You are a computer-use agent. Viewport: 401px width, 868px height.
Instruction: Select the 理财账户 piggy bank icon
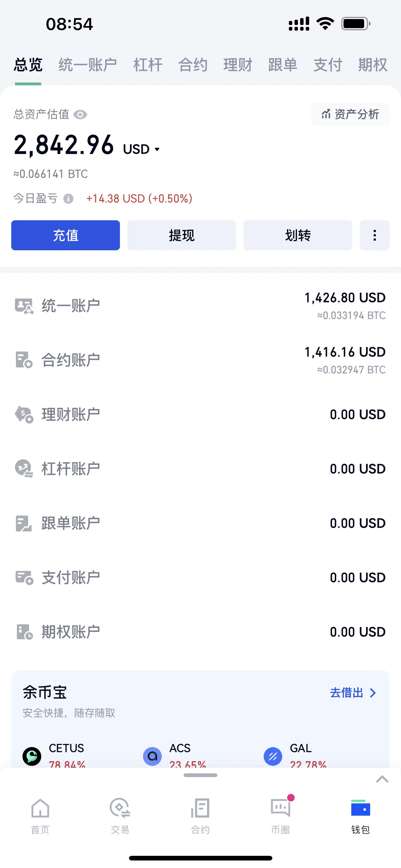24,414
